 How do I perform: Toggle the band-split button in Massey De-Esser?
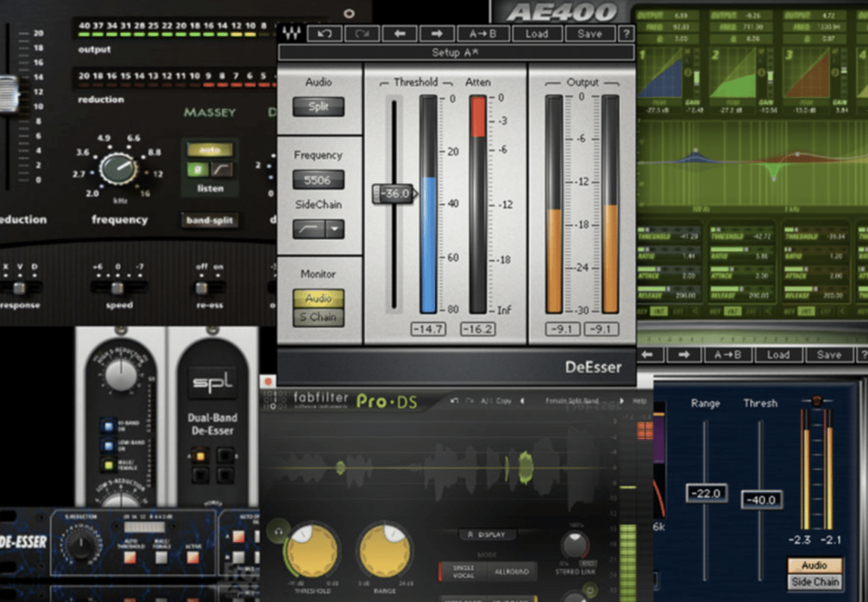coord(210,221)
